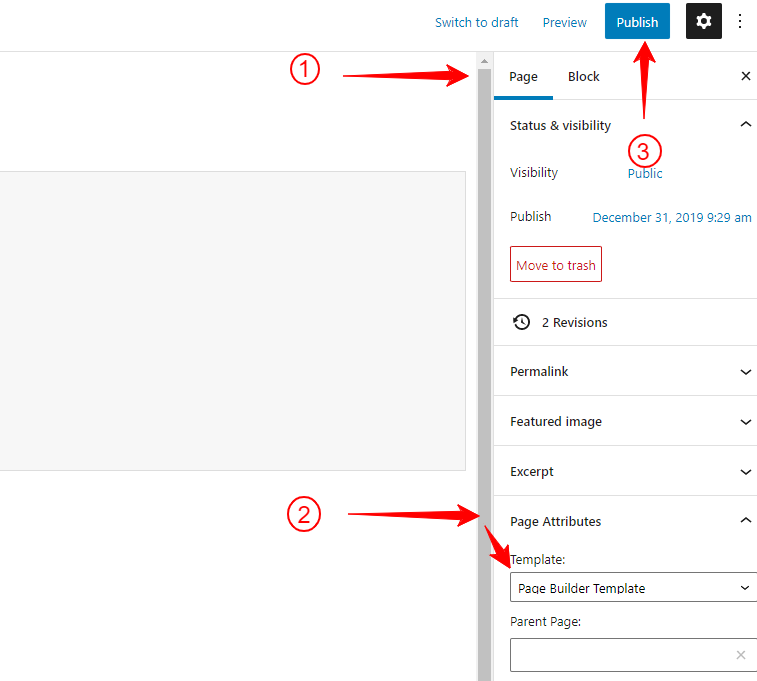This screenshot has height=681, width=757.
Task: Open the Page Builder Template dropdown
Action: [x=633, y=587]
